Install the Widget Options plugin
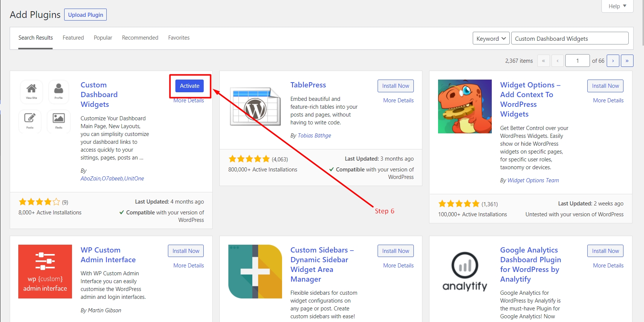The width and height of the screenshot is (644, 322). [605, 86]
